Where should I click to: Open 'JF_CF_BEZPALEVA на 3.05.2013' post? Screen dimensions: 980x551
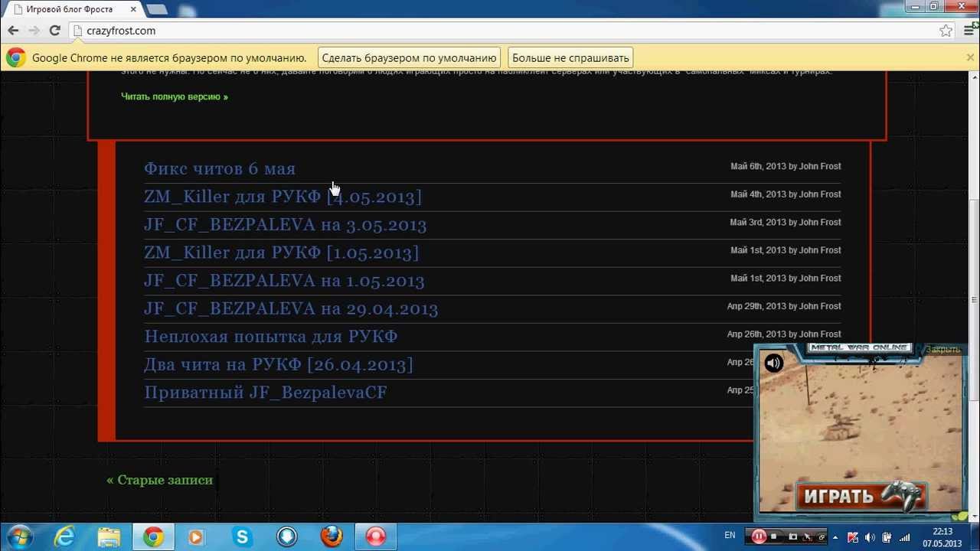coord(285,224)
